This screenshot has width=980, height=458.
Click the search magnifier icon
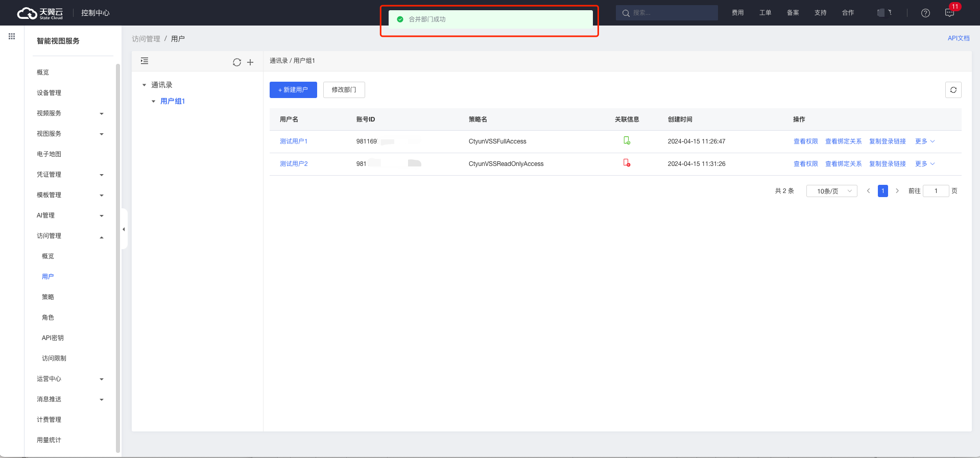(626, 13)
